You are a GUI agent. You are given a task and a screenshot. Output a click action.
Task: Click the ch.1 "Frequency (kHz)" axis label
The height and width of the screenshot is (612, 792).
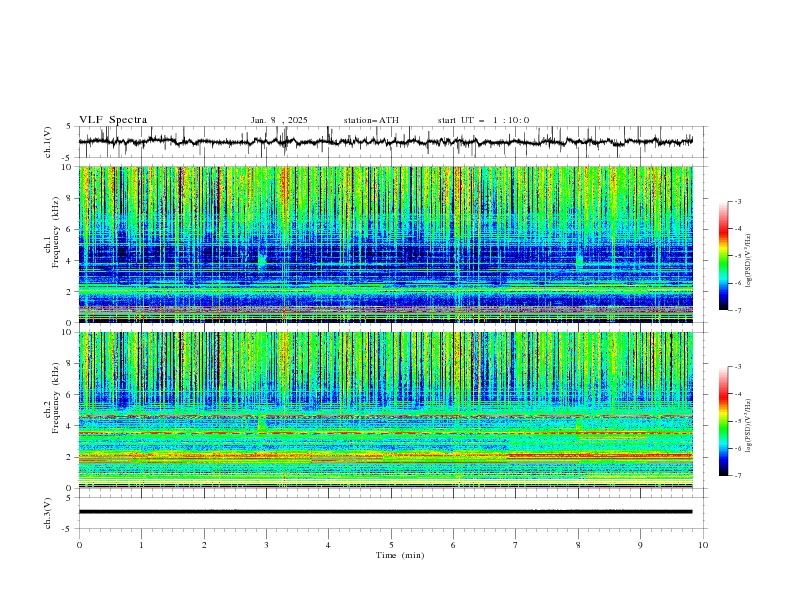[x=56, y=232]
